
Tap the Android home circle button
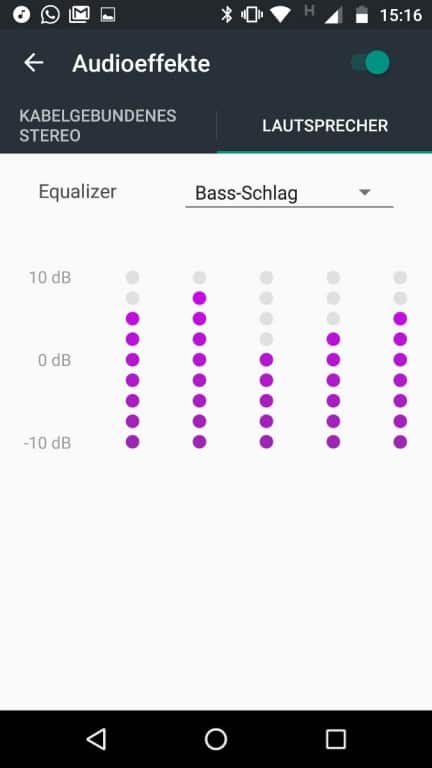(216, 739)
